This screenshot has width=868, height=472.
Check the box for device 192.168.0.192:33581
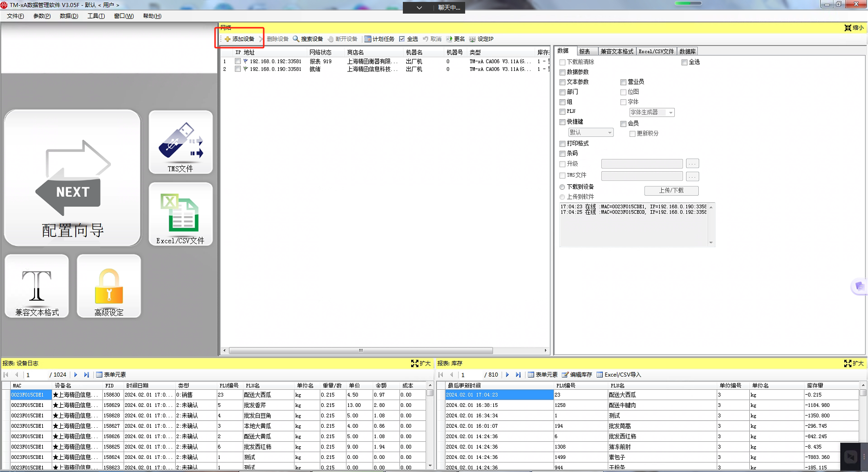click(237, 61)
